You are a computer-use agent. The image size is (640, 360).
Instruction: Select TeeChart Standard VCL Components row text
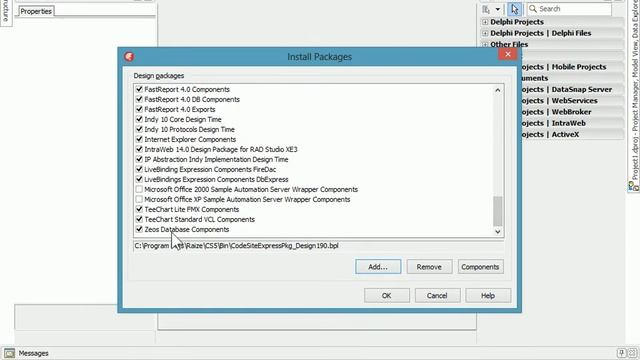pos(200,220)
